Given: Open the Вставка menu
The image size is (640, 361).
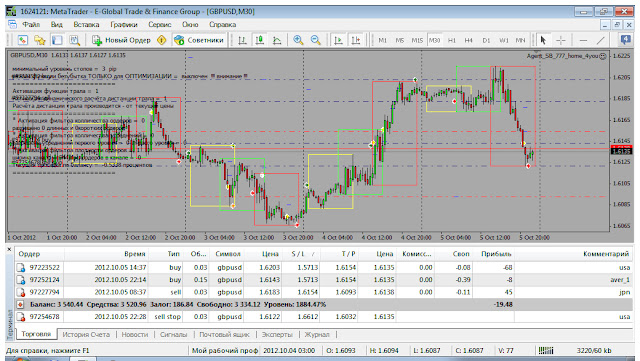Looking at the screenshot, I should point(86,25).
